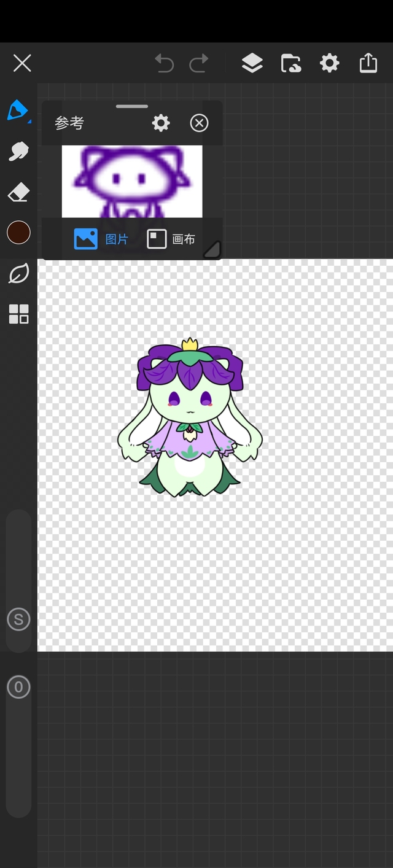Open app settings gear in top bar

330,63
